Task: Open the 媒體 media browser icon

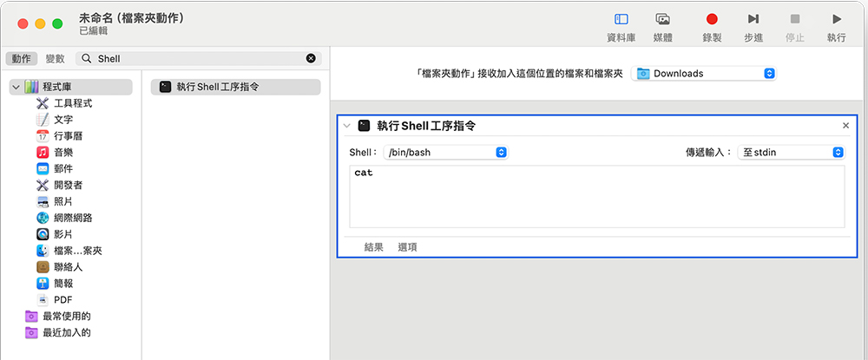Action: [662, 19]
